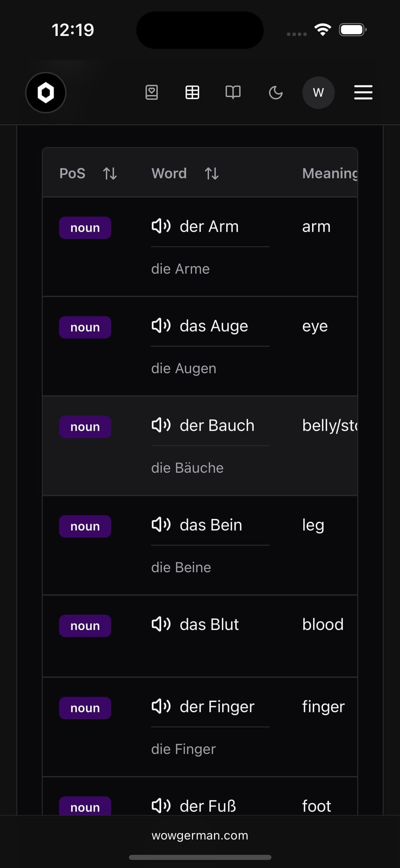Open the hexagon logo home button
The width and height of the screenshot is (400, 868).
(46, 93)
